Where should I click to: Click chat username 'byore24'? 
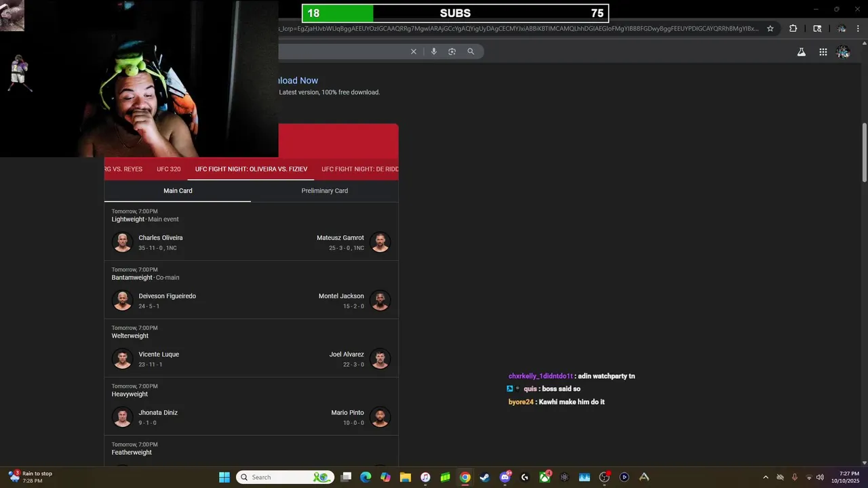(521, 402)
